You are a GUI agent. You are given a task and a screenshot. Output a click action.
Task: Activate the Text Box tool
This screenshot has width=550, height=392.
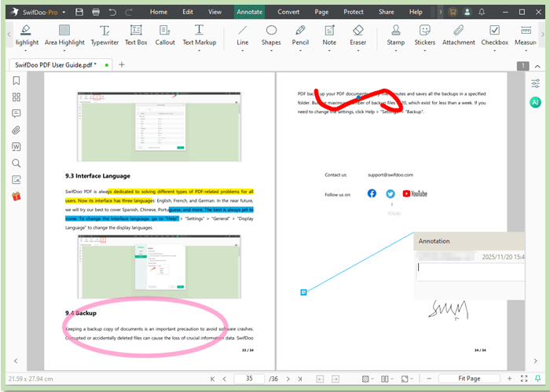[136, 35]
